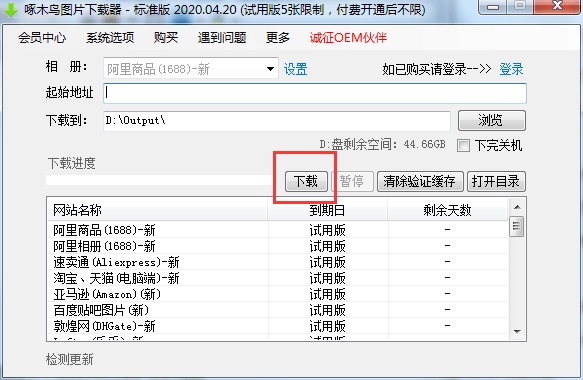Focus the 起始地址 input field
Image resolution: width=583 pixels, height=380 pixels.
click(315, 93)
